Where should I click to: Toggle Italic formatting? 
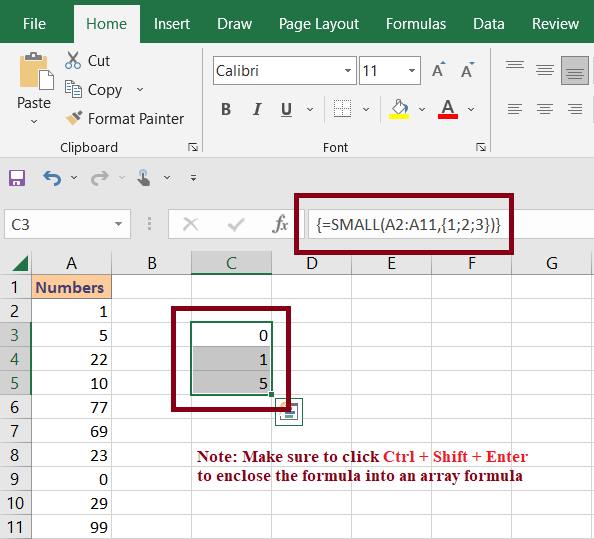pyautogui.click(x=257, y=109)
